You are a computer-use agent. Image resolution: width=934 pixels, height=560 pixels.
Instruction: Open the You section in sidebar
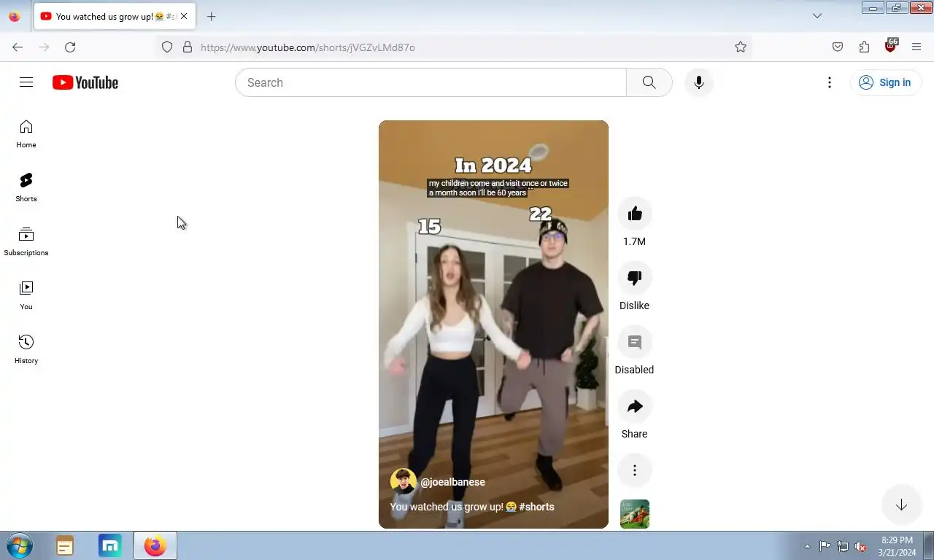[26, 296]
